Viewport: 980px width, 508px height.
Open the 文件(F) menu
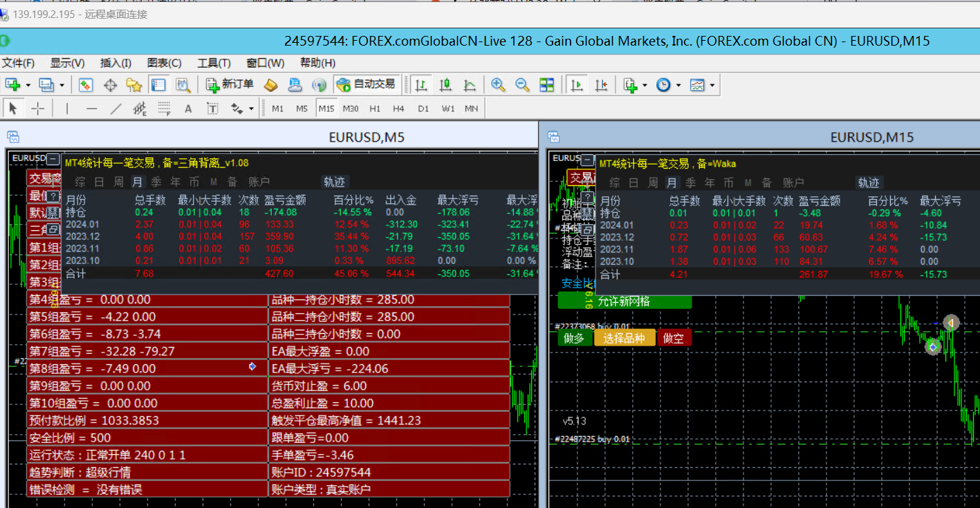pos(19,63)
